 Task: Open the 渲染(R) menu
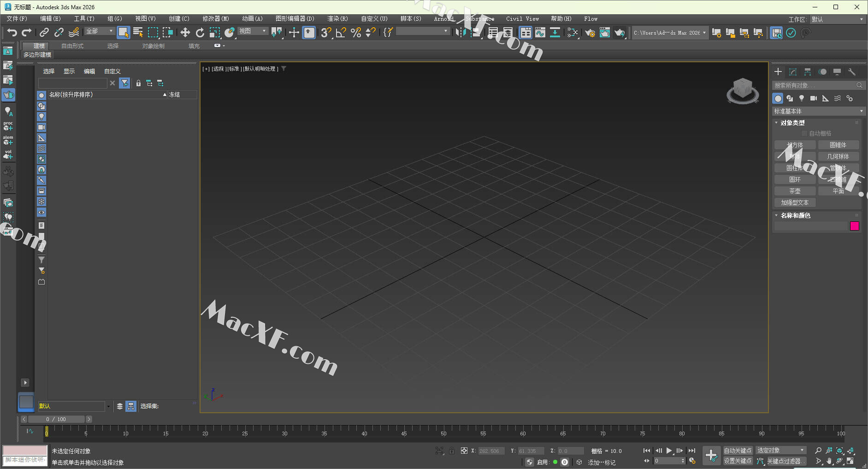(x=337, y=19)
